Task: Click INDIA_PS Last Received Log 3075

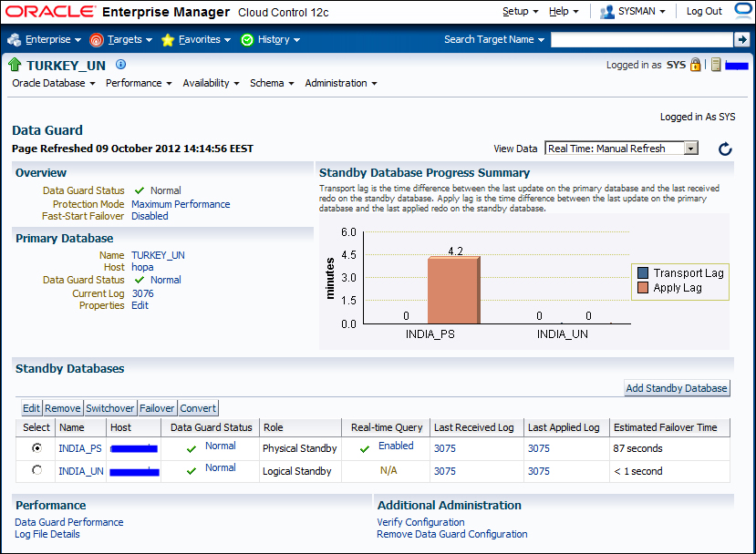Action: pyautogui.click(x=444, y=448)
